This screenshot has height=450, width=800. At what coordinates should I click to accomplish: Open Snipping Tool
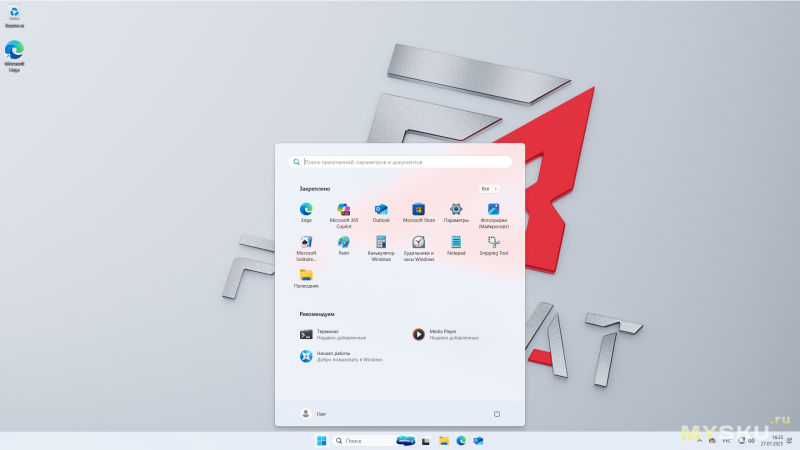point(493,245)
